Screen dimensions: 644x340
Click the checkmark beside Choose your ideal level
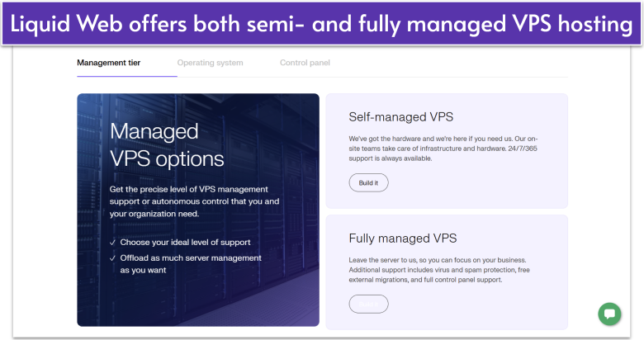point(112,243)
